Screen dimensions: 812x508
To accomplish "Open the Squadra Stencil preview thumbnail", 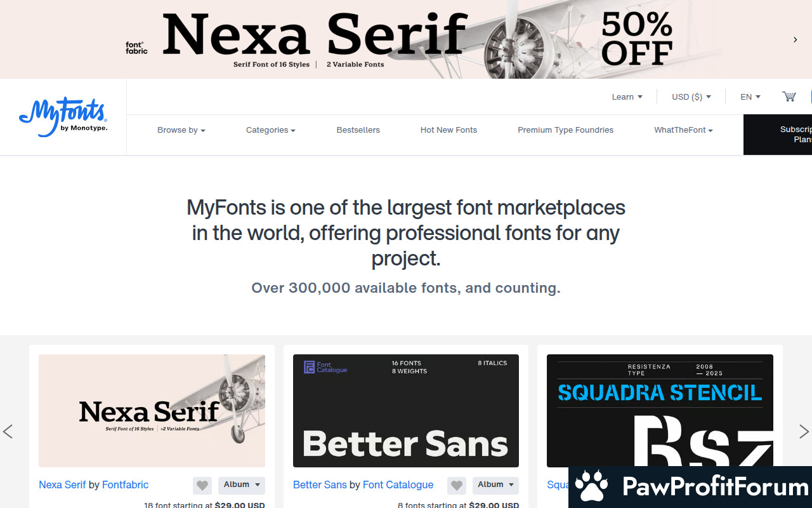I will coord(660,411).
